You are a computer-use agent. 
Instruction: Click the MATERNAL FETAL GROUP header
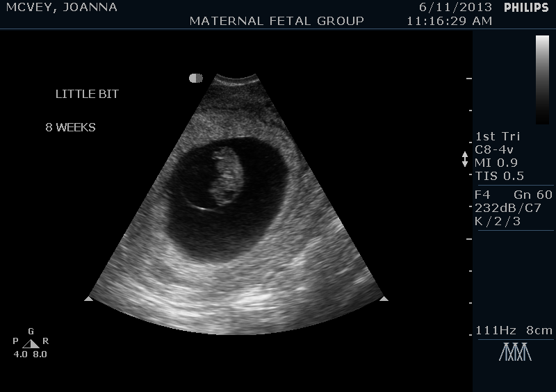click(x=277, y=21)
